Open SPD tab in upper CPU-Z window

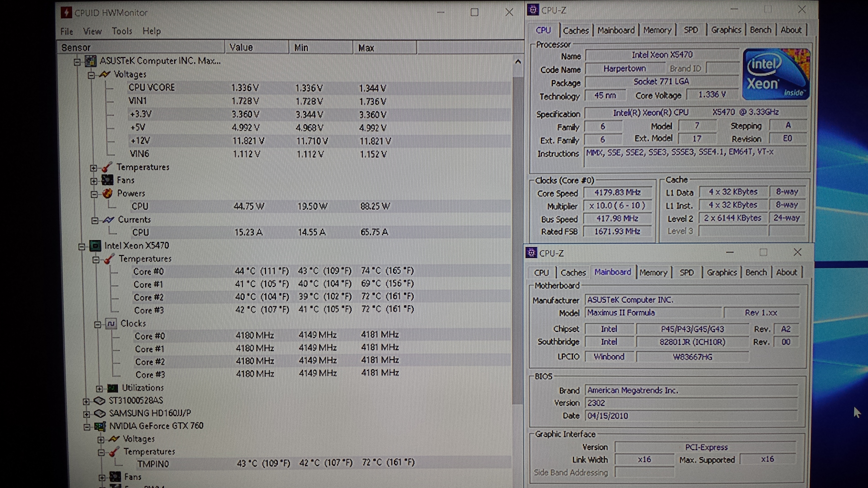[x=691, y=30]
